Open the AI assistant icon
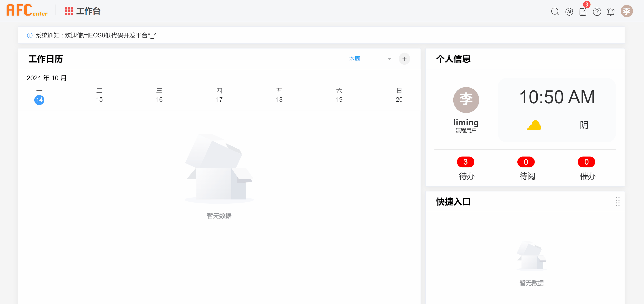The width and height of the screenshot is (644, 304). click(x=569, y=12)
